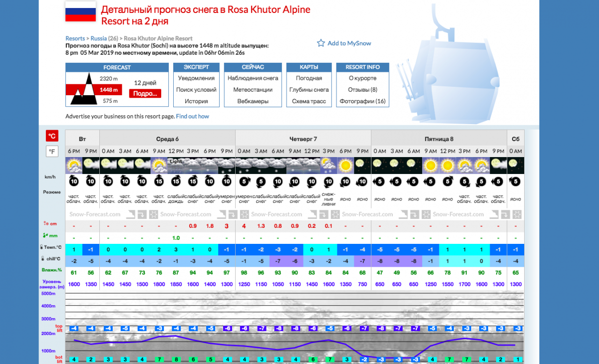Click the Среда 6 day header
This screenshot has width=599, height=364.
click(167, 139)
